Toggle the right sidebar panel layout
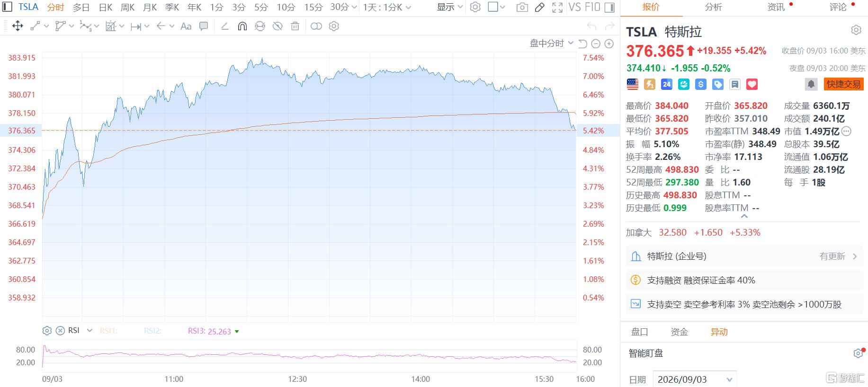The width and height of the screenshot is (868, 387). pyautogui.click(x=610, y=7)
